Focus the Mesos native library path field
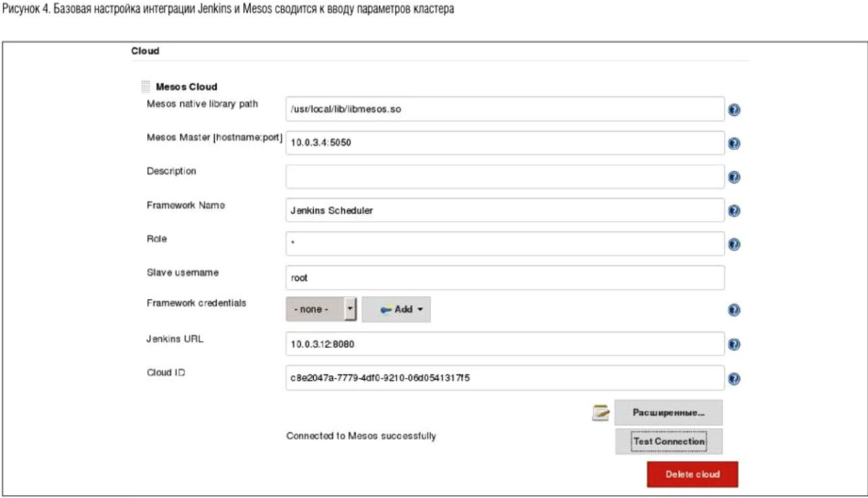The height and width of the screenshot is (498, 868). pyautogui.click(x=505, y=110)
